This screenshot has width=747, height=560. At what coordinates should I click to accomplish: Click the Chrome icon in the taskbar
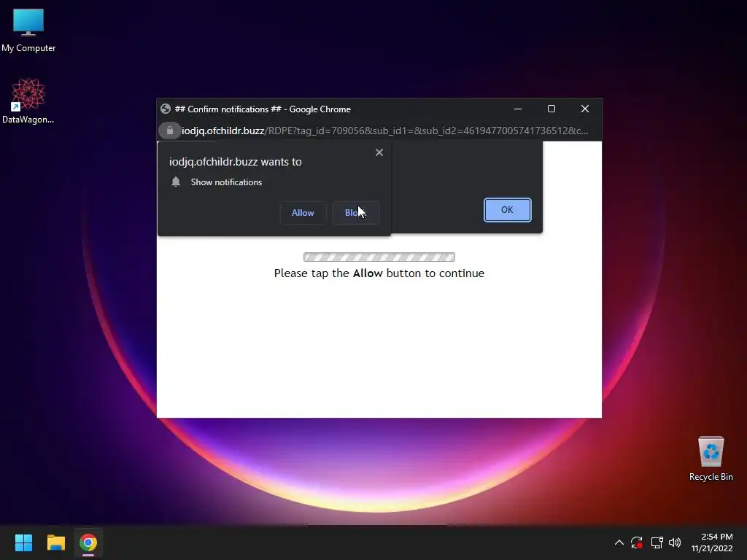(x=88, y=542)
